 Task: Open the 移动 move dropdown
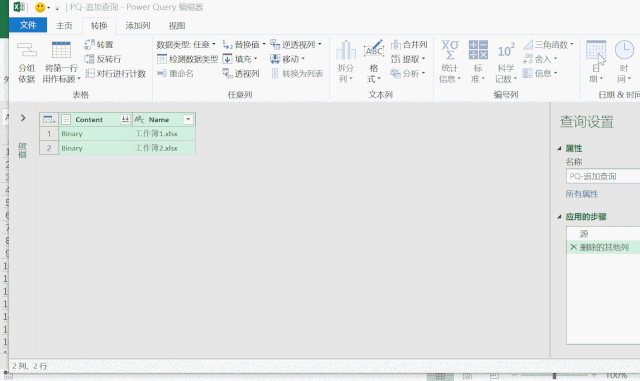tap(287, 59)
